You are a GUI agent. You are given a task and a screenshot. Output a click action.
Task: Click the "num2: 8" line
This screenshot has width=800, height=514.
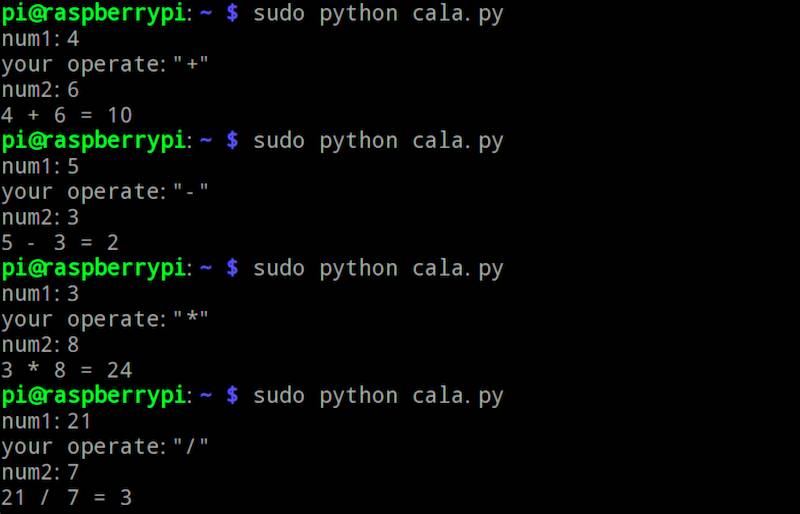click(40, 345)
